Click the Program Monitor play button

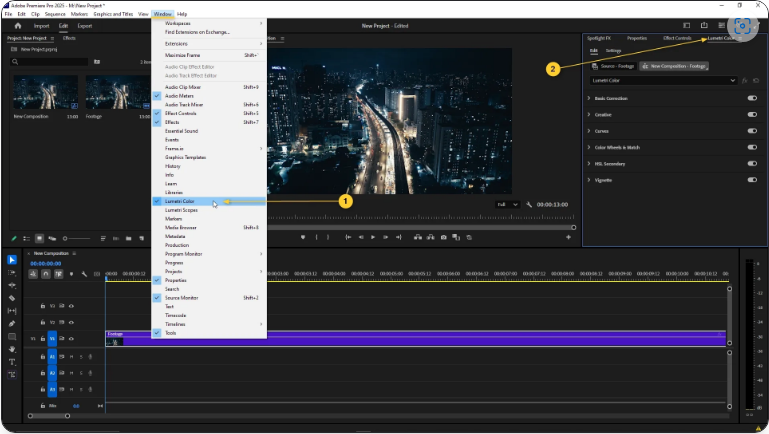373,237
